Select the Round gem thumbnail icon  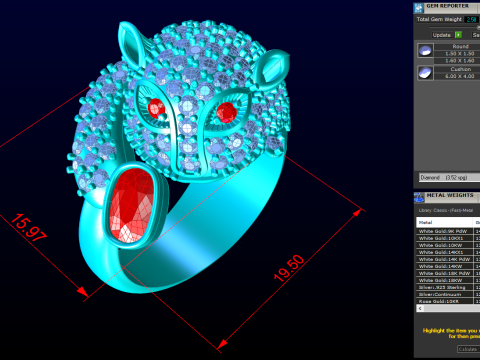pyautogui.click(x=425, y=51)
